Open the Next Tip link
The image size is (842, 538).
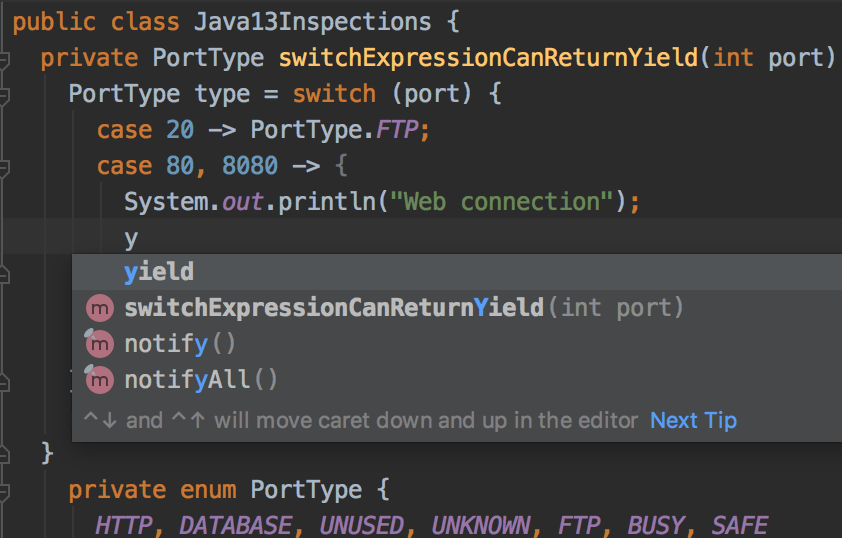693,420
